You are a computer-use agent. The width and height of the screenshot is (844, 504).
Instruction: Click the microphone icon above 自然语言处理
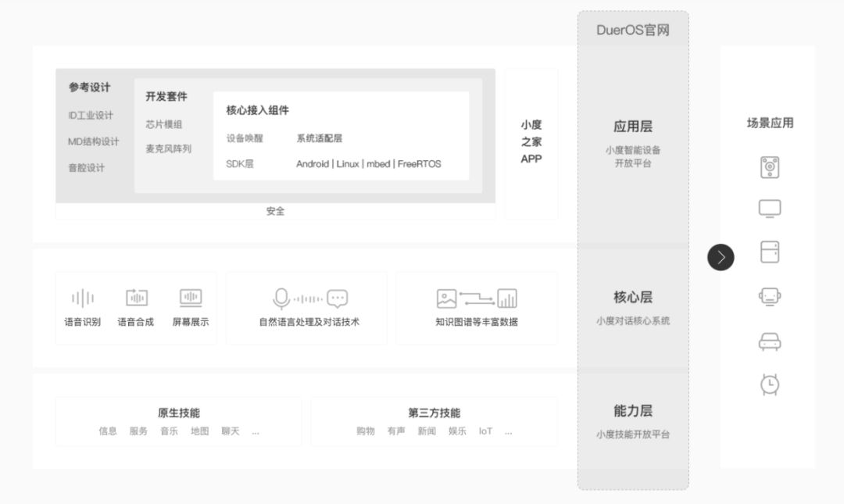[x=281, y=298]
